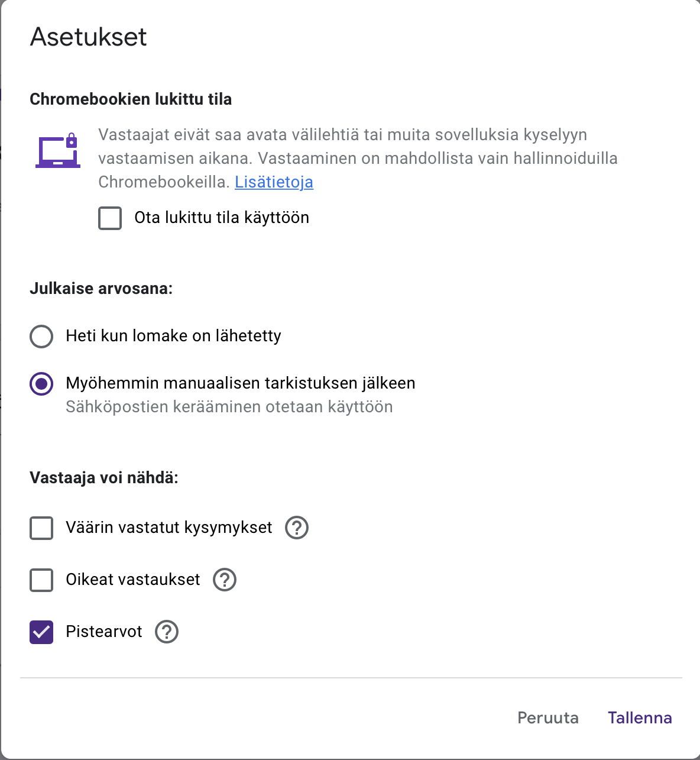The width and height of the screenshot is (700, 760).
Task: Click the 'Väärin vastatut kysymykset' label text
Action: [169, 528]
